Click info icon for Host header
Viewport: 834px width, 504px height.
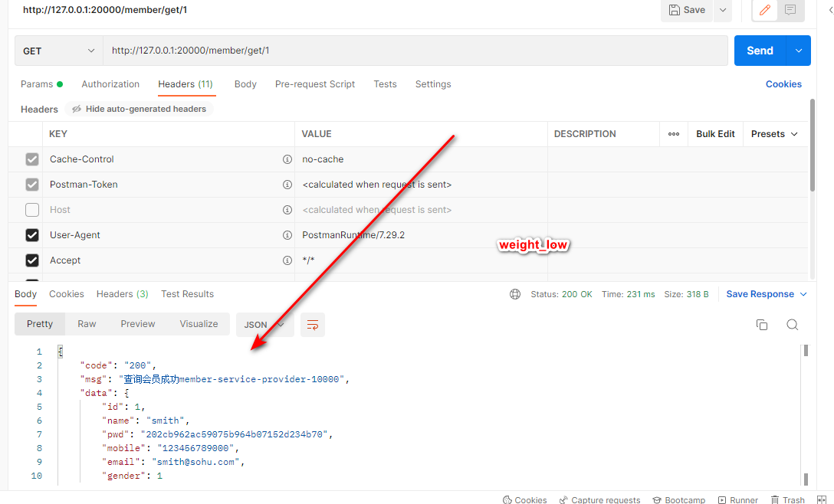287,210
